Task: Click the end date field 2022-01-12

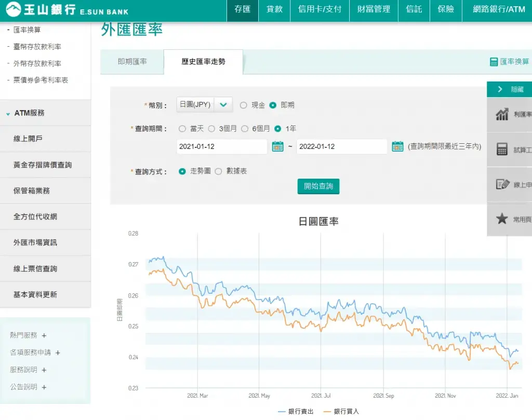Action: click(342, 146)
